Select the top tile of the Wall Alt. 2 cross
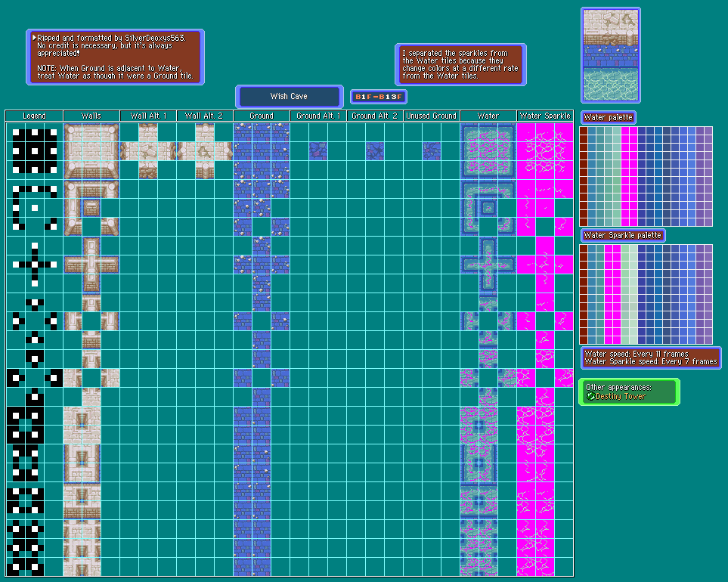The height and width of the screenshot is (582, 728). click(205, 132)
